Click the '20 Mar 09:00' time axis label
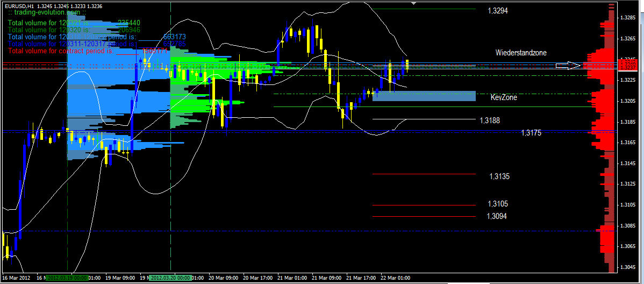 (224, 278)
